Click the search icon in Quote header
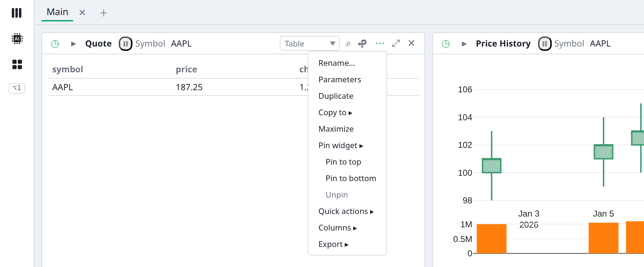Image resolution: width=644 pixels, height=267 pixels. click(348, 44)
